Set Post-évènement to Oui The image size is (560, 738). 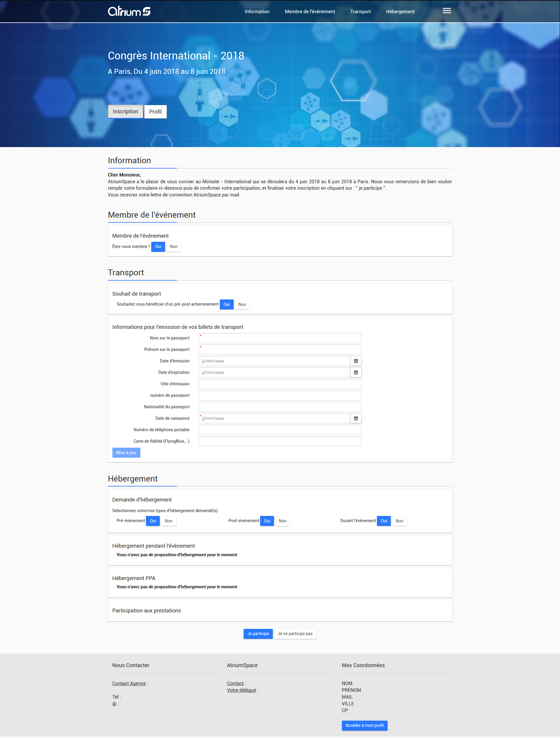coord(267,521)
